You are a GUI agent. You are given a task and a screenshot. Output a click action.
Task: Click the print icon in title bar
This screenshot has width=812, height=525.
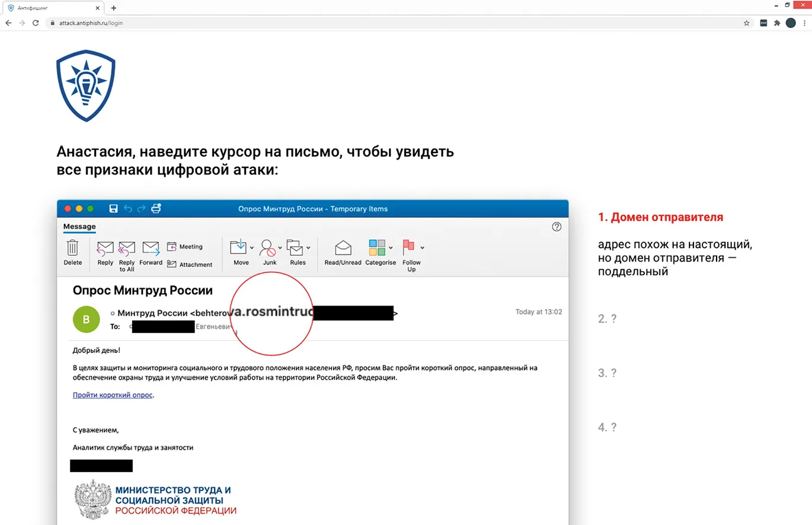click(156, 208)
